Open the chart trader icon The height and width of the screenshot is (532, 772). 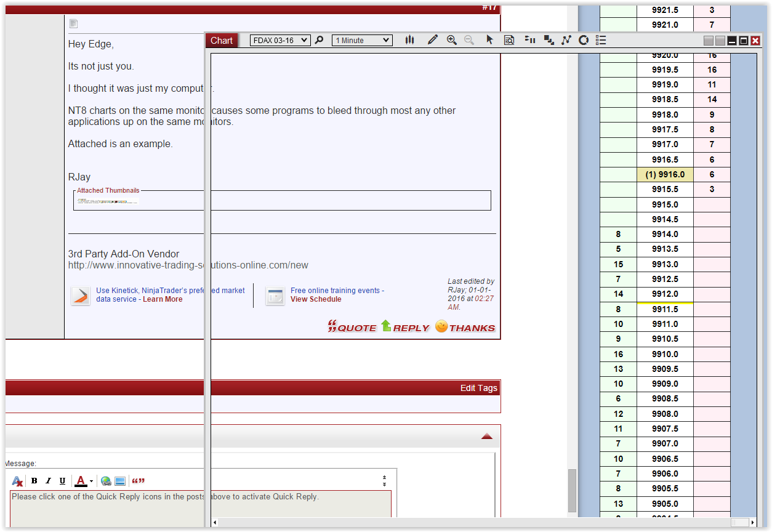tap(529, 40)
